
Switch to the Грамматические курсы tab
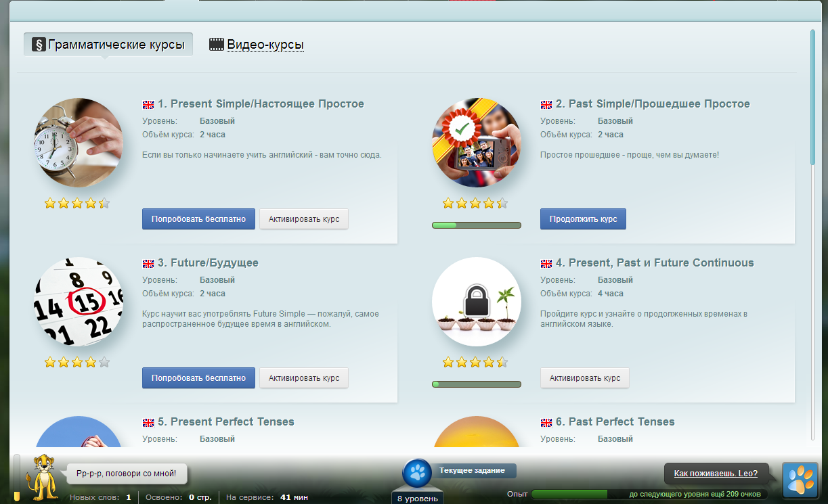108,45
